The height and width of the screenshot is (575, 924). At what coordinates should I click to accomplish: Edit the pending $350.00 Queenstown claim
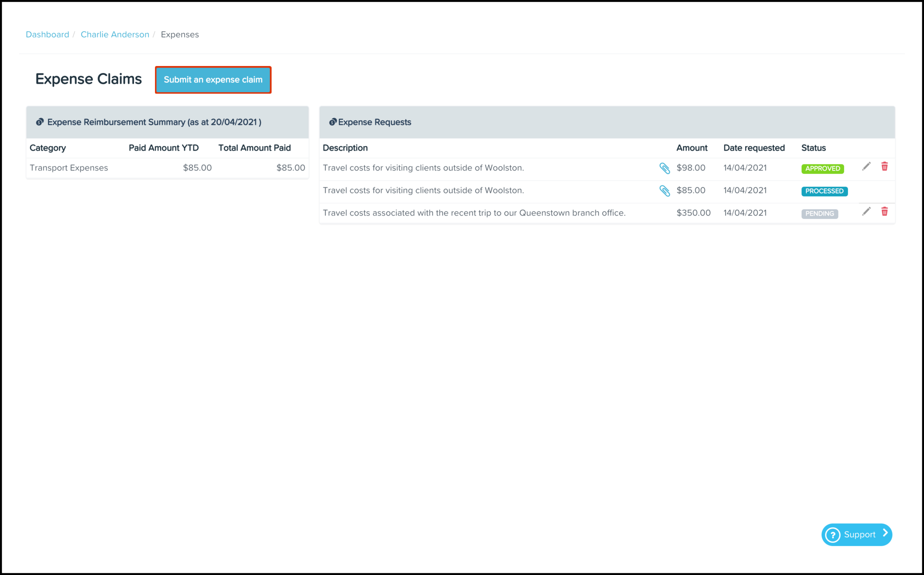tap(866, 212)
